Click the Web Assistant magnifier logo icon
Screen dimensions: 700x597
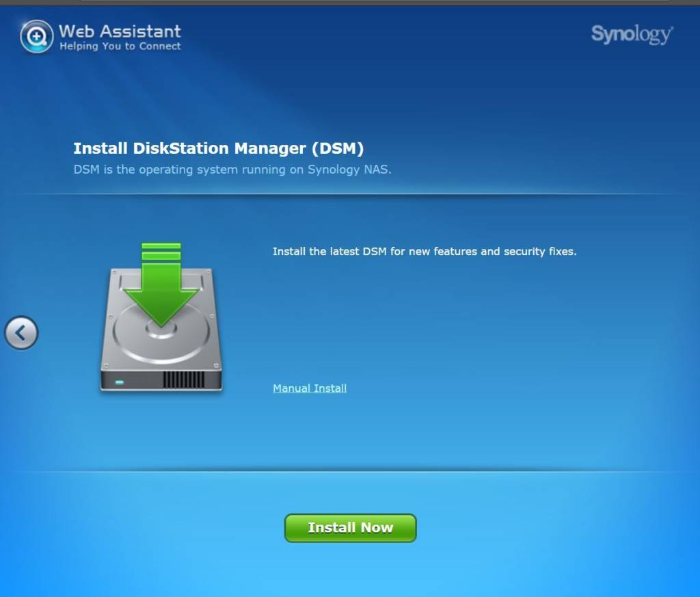click(37, 37)
